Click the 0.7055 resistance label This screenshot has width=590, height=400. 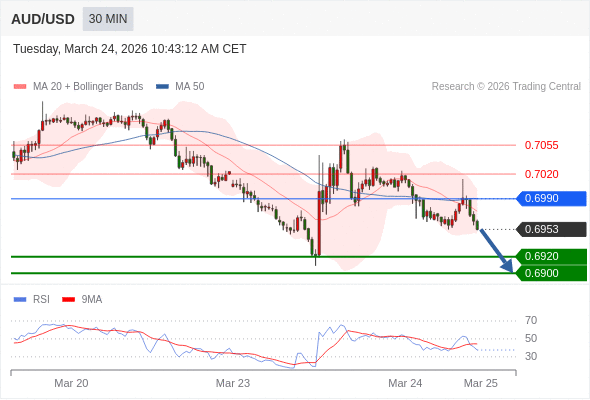tap(541, 145)
